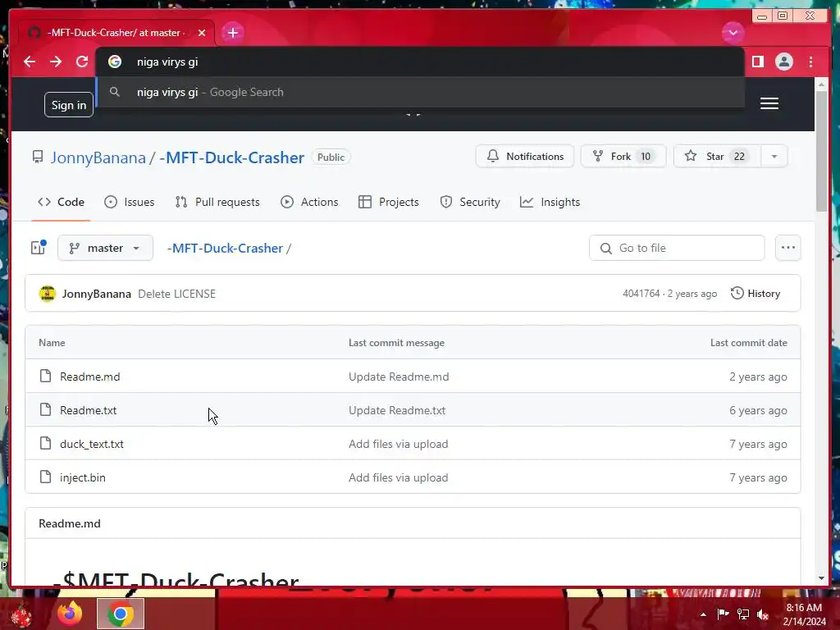Screen dimensions: 840x630
Task: Click the -MFT-Duck-Crasher breadcrumb link
Action: pyautogui.click(x=225, y=248)
